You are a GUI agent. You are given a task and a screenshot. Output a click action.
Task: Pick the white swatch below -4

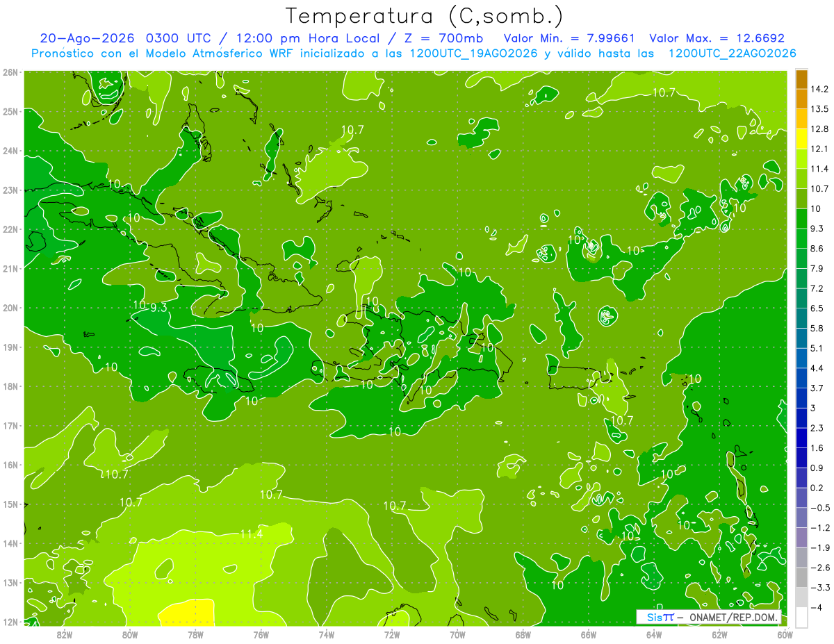click(x=801, y=617)
